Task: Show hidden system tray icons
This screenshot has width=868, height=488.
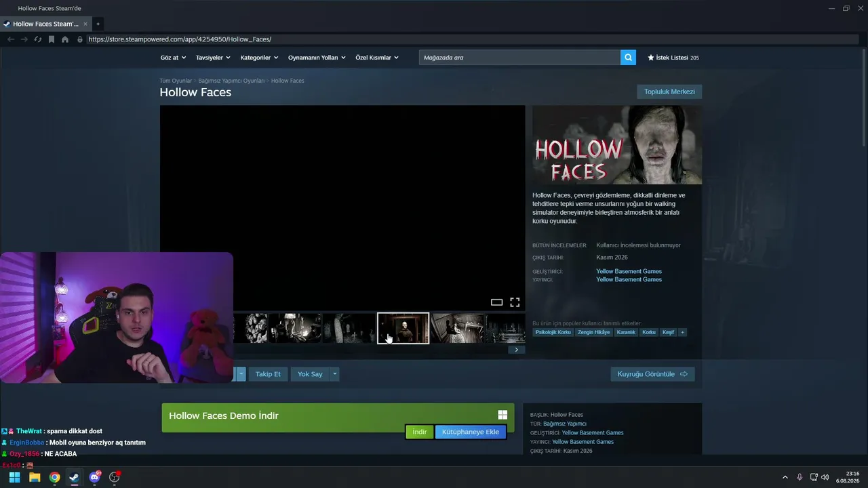Action: [x=785, y=477]
